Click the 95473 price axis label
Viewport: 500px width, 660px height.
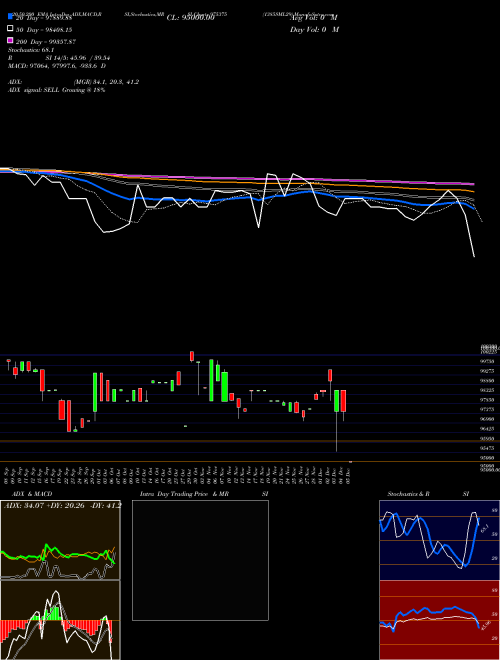[487, 448]
